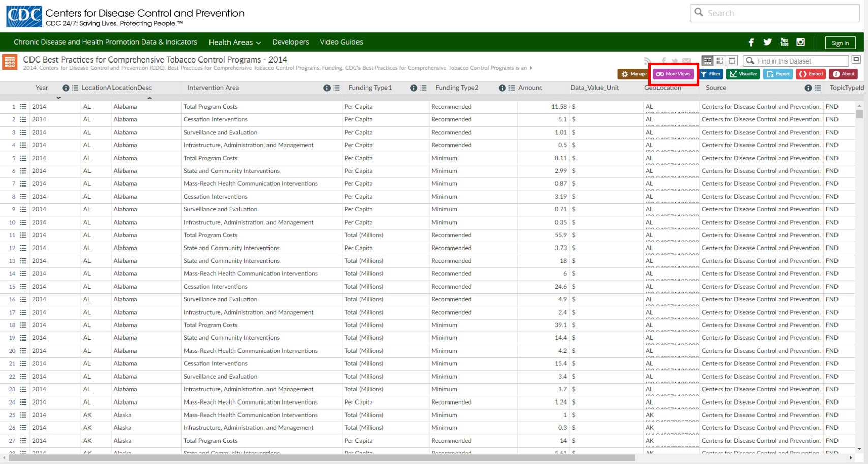The height and width of the screenshot is (464, 868).
Task: Open the Source column menu icon
Action: click(818, 88)
